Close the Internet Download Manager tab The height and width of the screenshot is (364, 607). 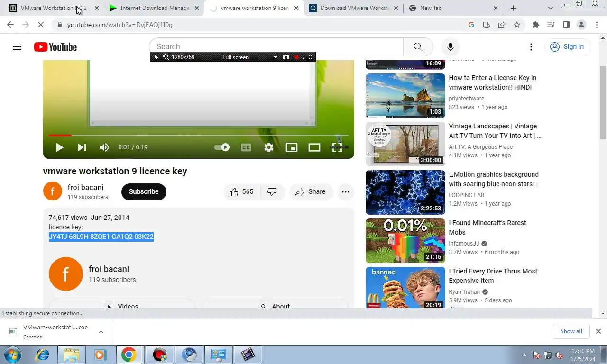coord(196,8)
